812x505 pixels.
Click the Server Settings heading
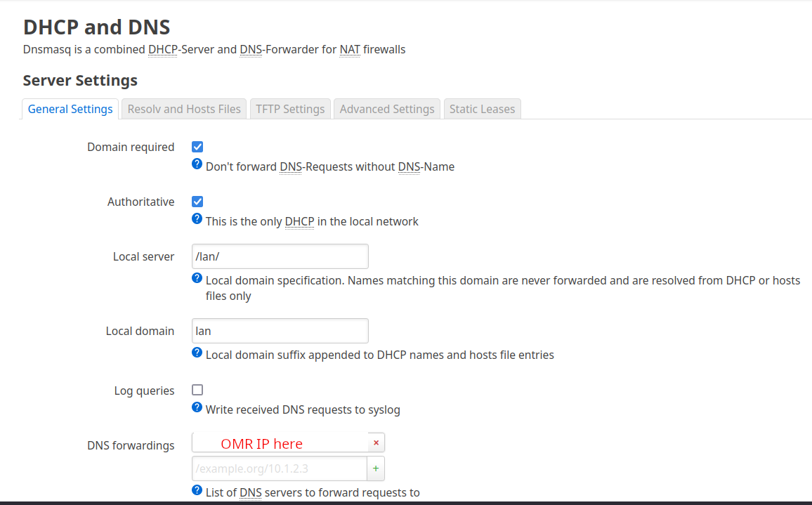[80, 80]
